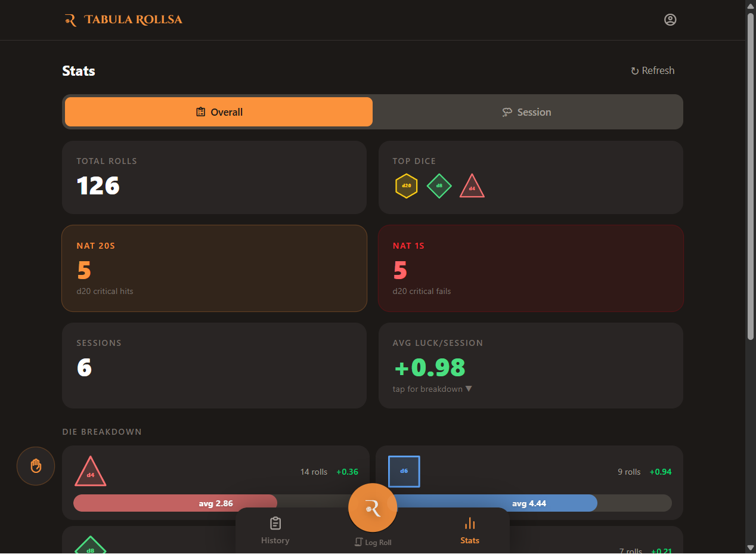Click the Sessions count 6
The image size is (756, 554).
[84, 368]
